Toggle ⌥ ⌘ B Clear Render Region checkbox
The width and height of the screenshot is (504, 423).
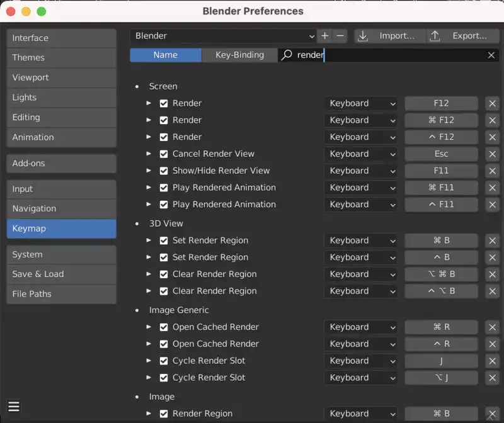tap(164, 274)
